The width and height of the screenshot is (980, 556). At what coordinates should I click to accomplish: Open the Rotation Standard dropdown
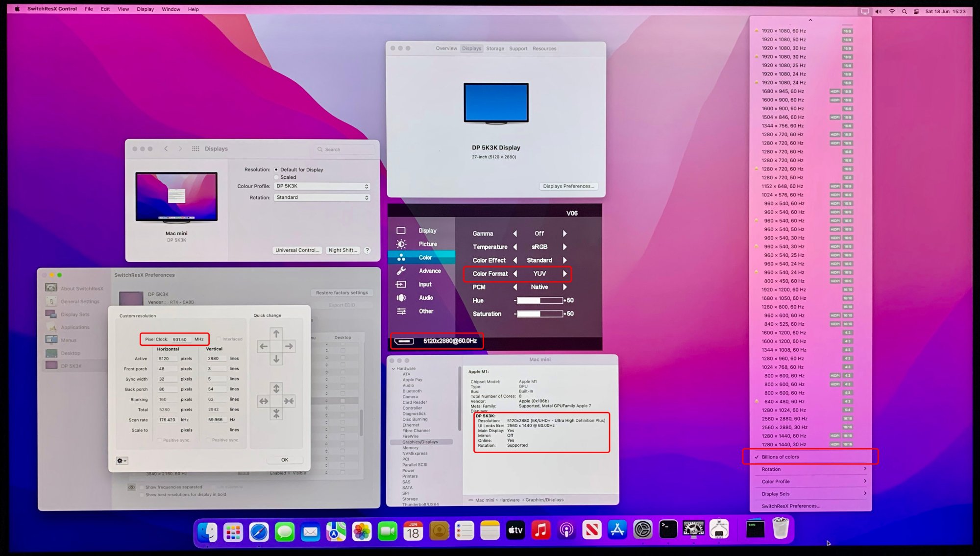[x=321, y=197]
